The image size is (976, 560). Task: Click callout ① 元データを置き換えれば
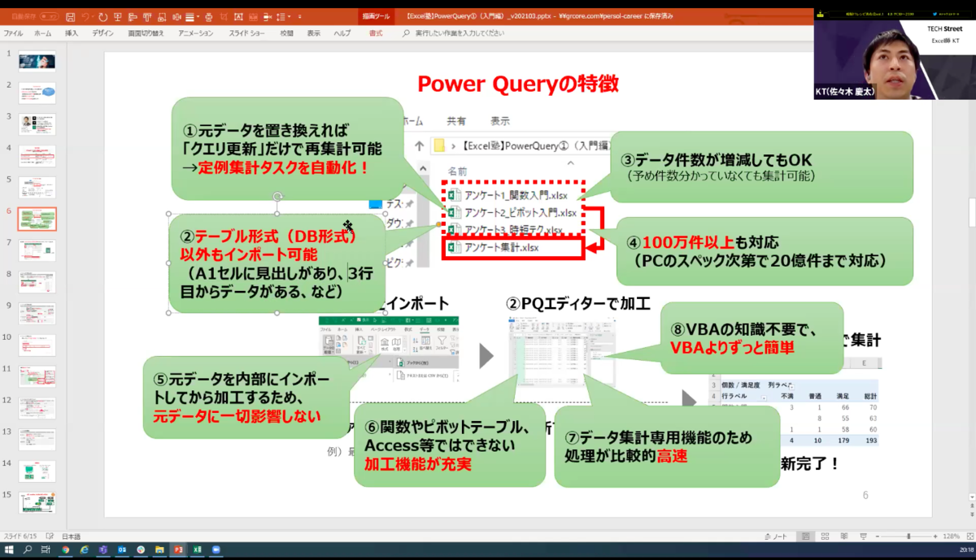[x=287, y=149]
